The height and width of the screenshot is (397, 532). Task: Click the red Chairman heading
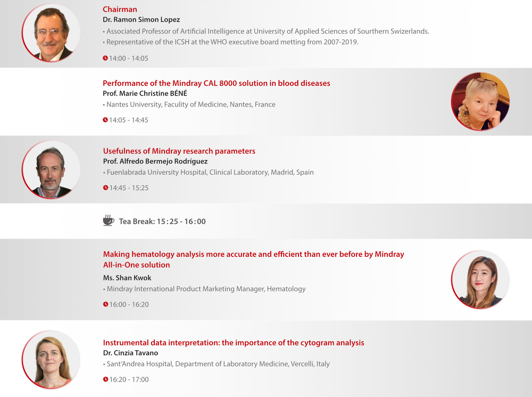(120, 9)
